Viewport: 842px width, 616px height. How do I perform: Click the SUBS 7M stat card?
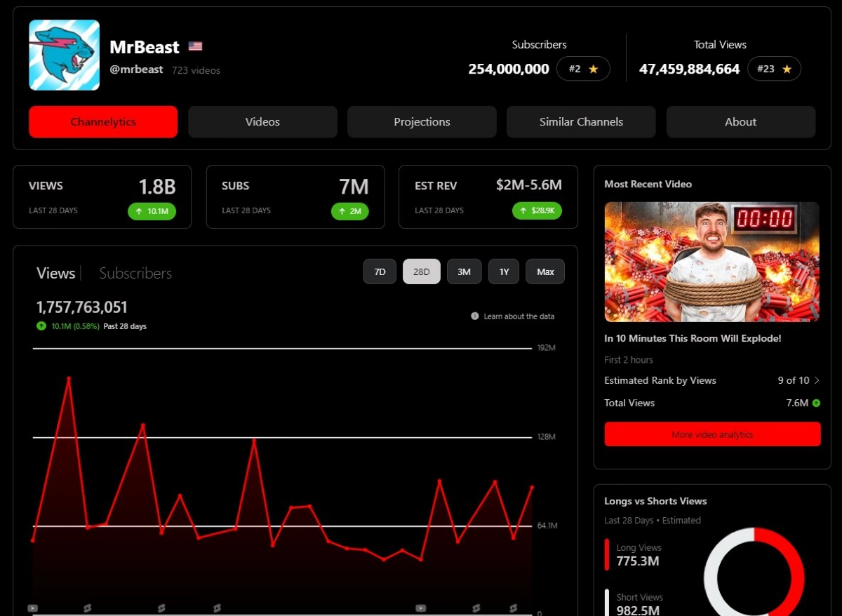(295, 197)
